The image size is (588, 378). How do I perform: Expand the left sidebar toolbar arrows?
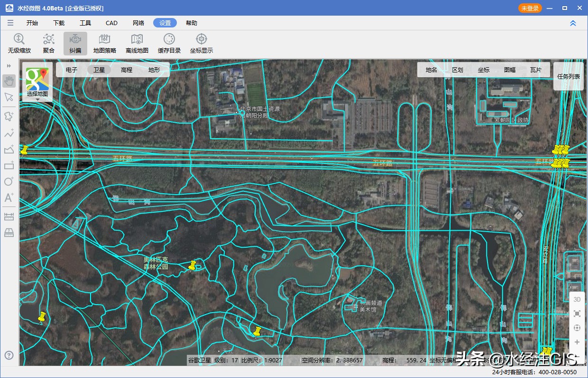pyautogui.click(x=9, y=66)
